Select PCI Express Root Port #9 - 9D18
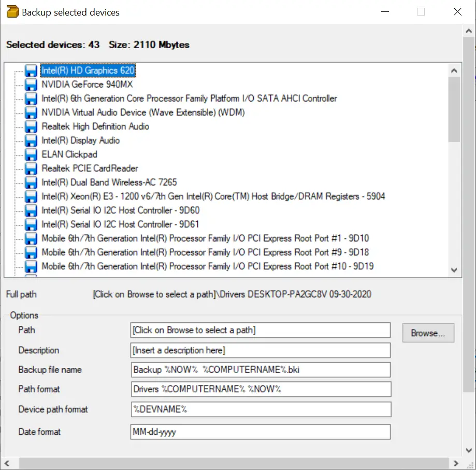This screenshot has width=476, height=470. click(x=205, y=252)
